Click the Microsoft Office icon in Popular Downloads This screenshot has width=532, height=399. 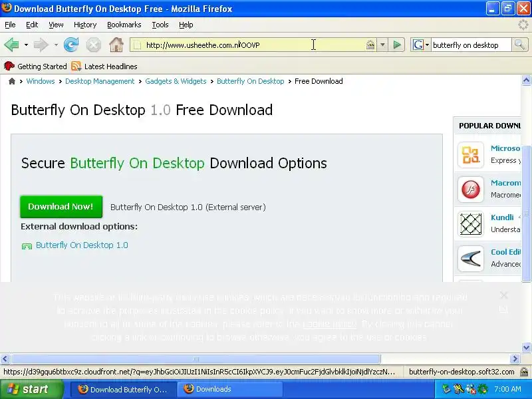pos(471,155)
